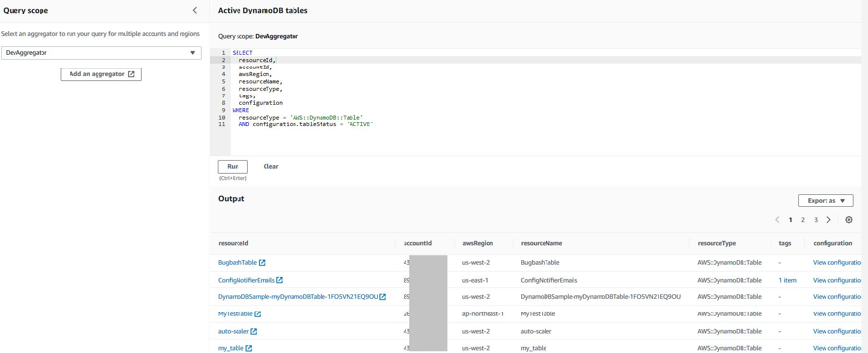
Task: Open external link icon beside ConfigNotifierEmails
Action: point(280,280)
